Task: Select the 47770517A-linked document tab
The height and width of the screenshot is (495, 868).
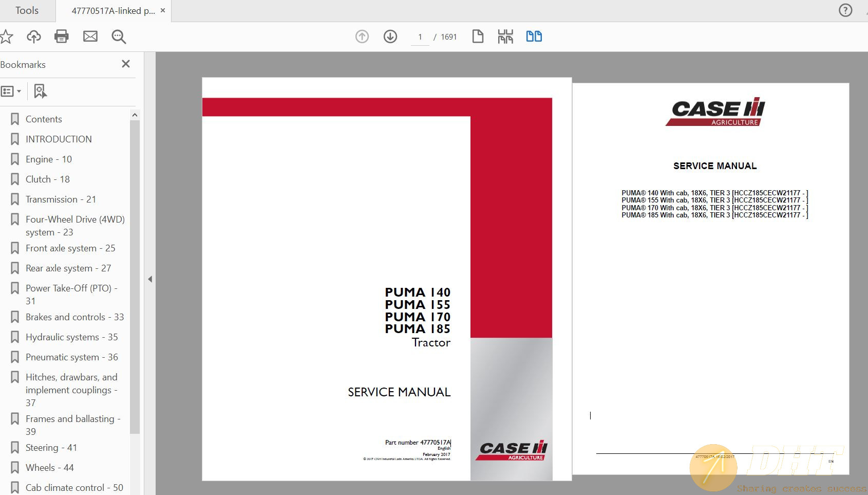Action: 113,11
